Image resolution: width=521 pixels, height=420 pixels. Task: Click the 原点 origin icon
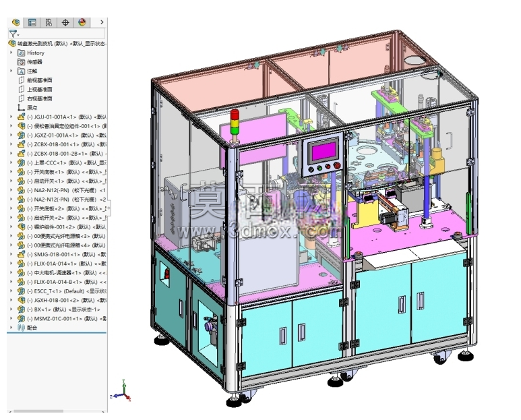coord(22,108)
